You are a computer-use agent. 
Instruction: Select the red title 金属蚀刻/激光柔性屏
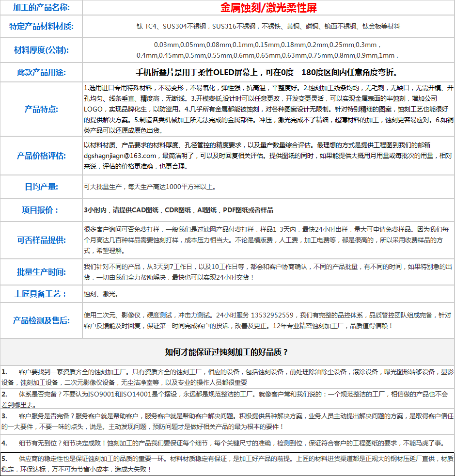tap(268, 8)
